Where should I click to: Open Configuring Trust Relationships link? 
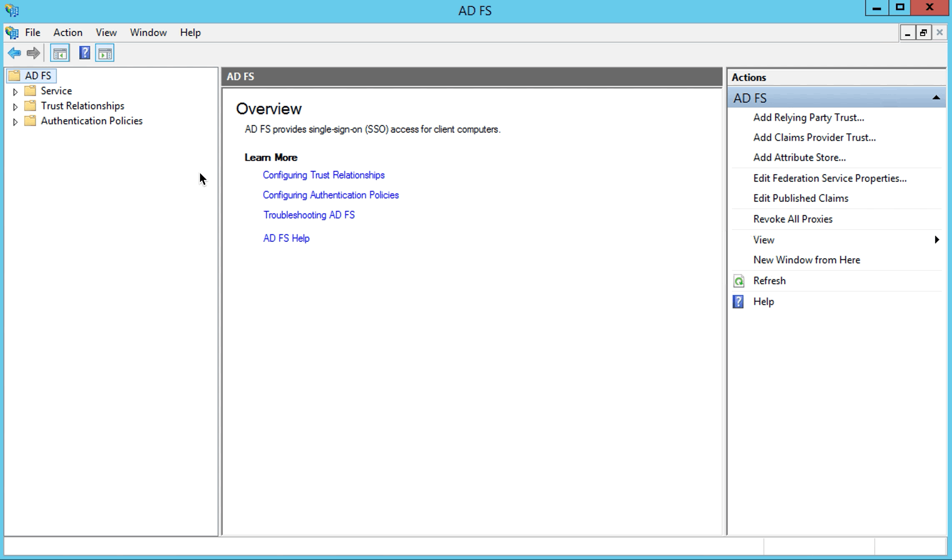324,175
